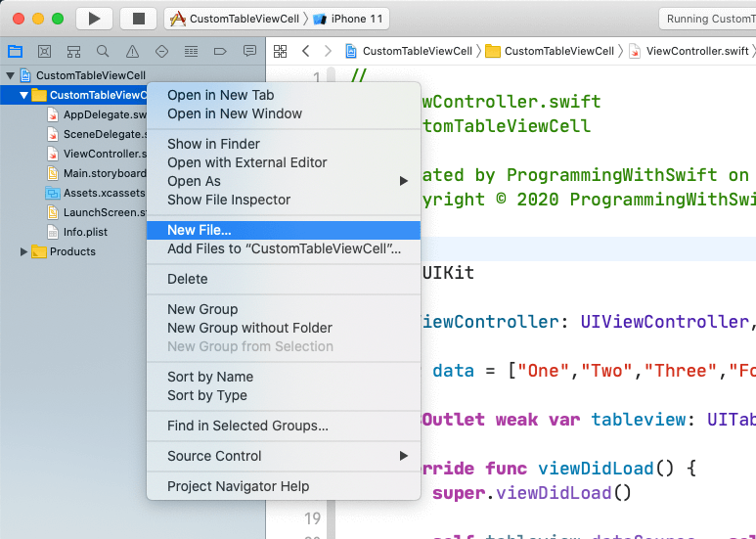756x539 pixels.
Task: Open the Find navigator
Action: 103,51
